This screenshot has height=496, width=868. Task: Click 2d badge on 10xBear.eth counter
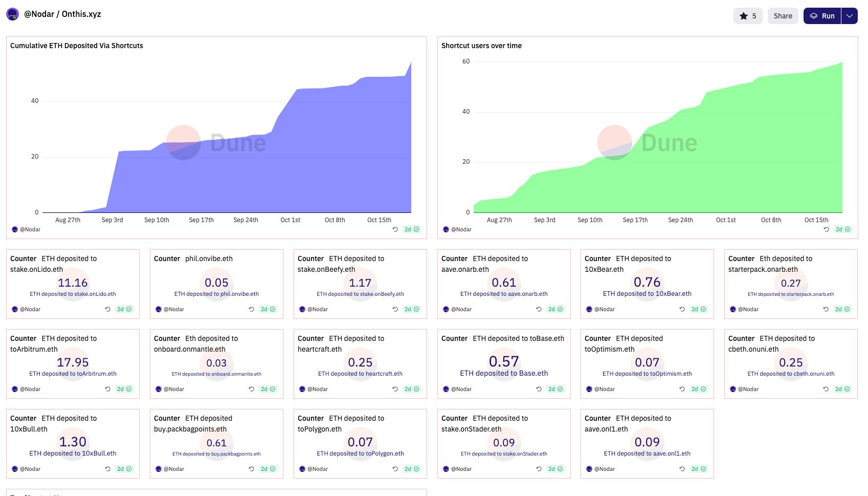coord(699,309)
